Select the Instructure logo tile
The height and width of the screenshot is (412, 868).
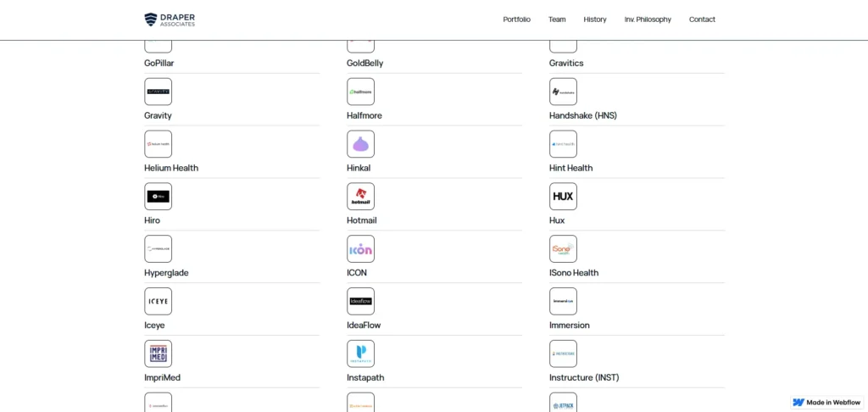563,354
